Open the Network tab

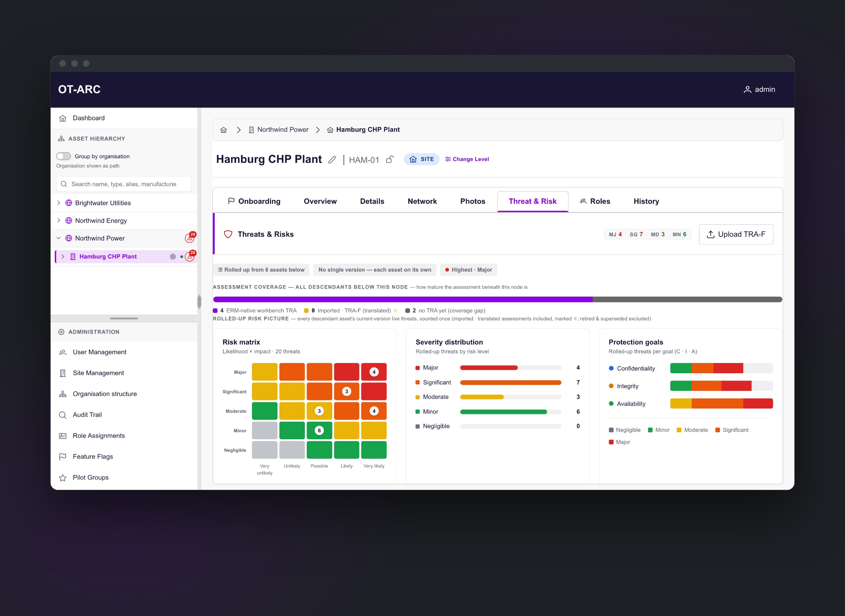tap(422, 201)
